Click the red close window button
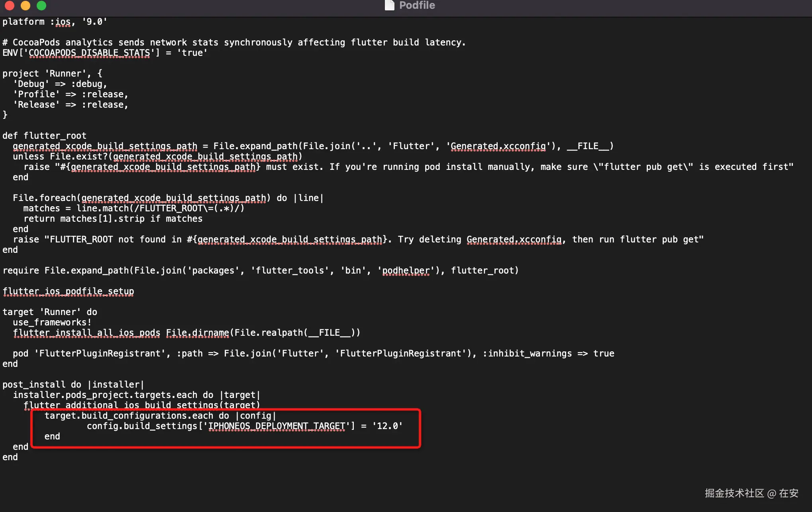Viewport: 812px width, 512px height. coord(10,5)
